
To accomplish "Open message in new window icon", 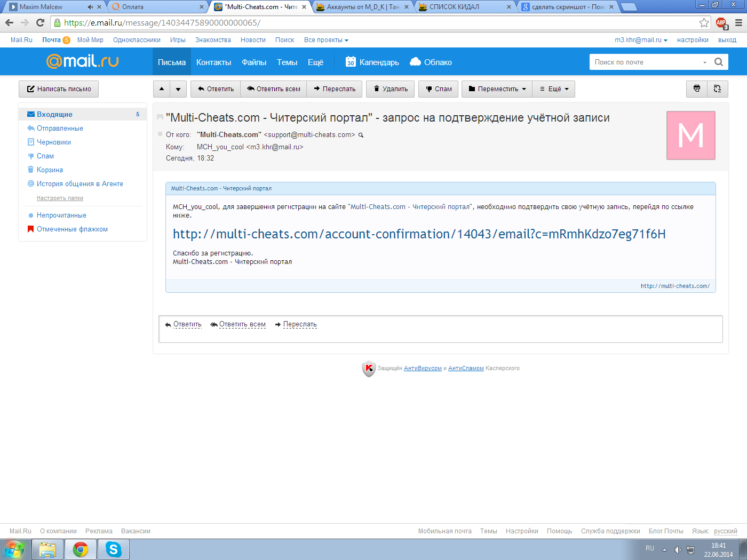I will point(717,89).
